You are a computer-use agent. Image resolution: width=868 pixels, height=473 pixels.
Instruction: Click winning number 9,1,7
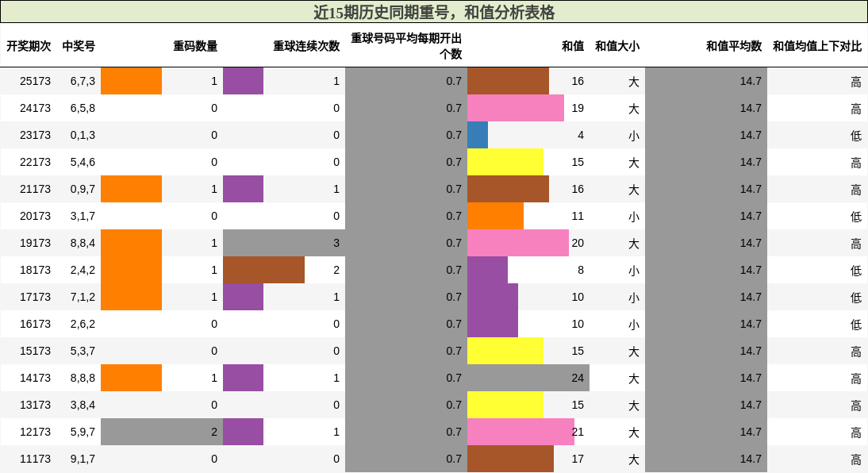(x=83, y=459)
